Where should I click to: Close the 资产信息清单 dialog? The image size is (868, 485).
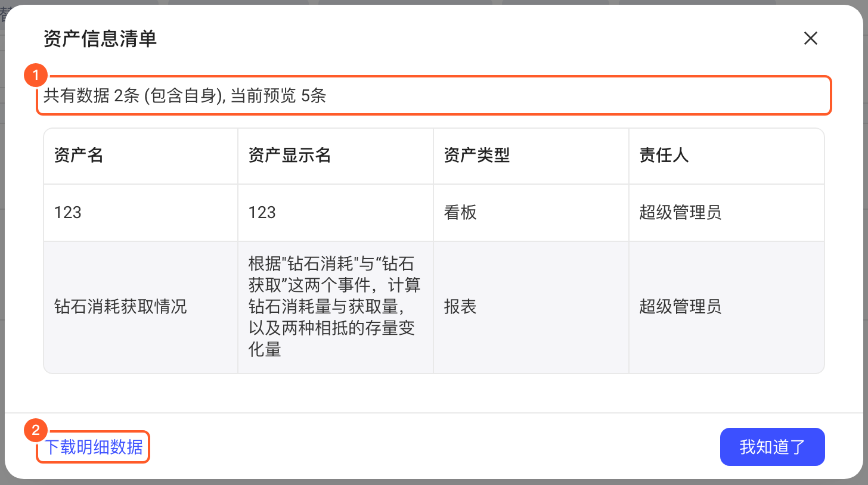(810, 39)
